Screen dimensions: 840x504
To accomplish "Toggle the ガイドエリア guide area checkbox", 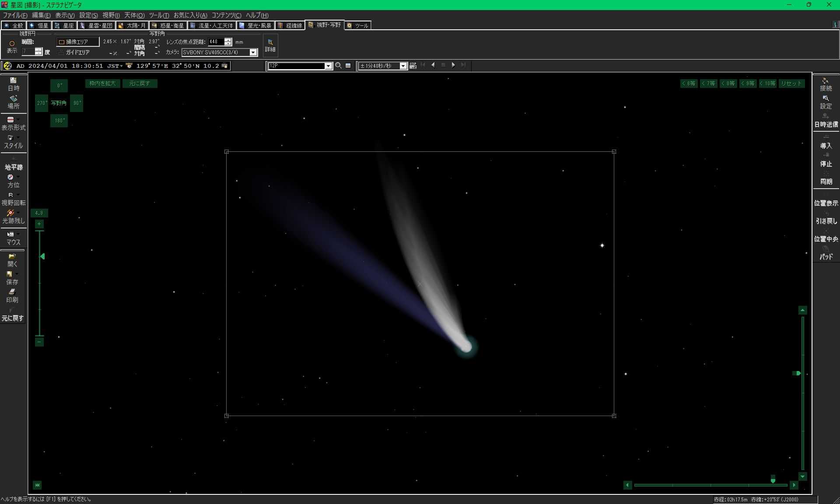I will [x=61, y=52].
